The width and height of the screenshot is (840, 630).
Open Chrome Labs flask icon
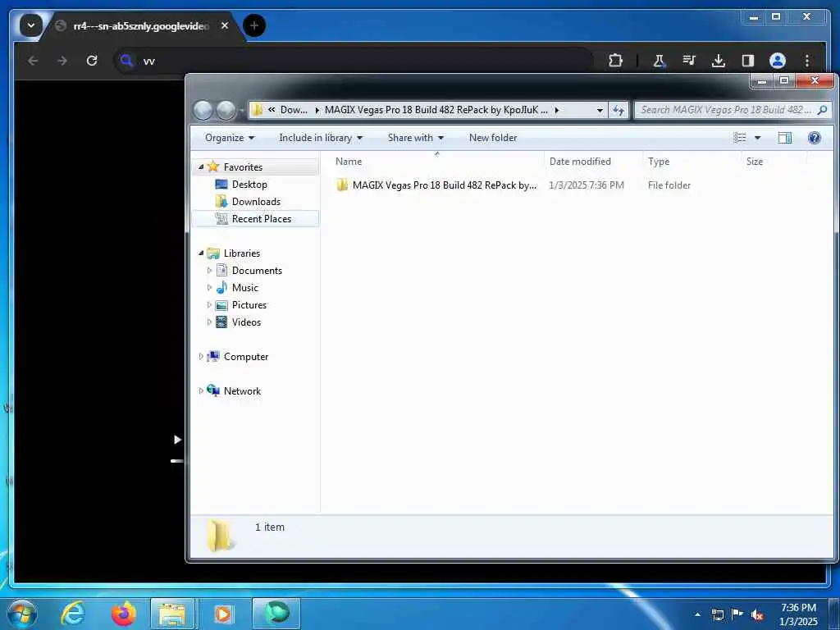[x=659, y=61]
